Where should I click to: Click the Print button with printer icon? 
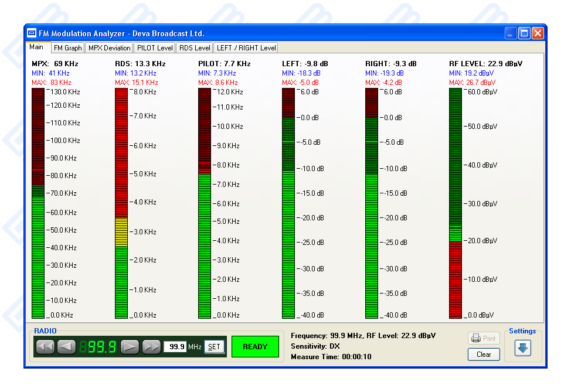[484, 339]
